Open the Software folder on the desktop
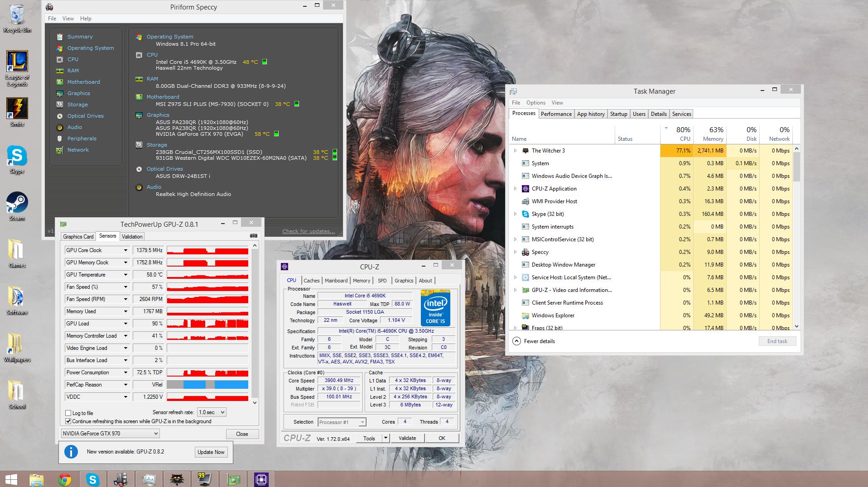Image resolution: width=868 pixels, height=487 pixels. point(17,301)
